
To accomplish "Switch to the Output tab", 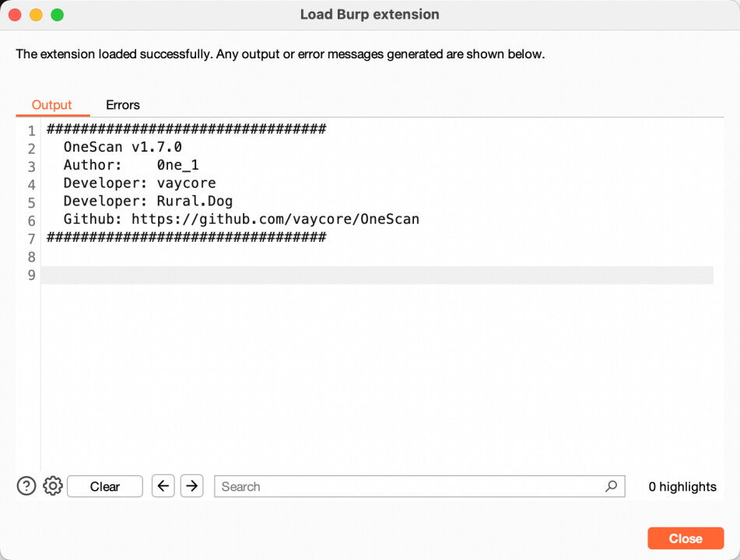I will (x=51, y=105).
